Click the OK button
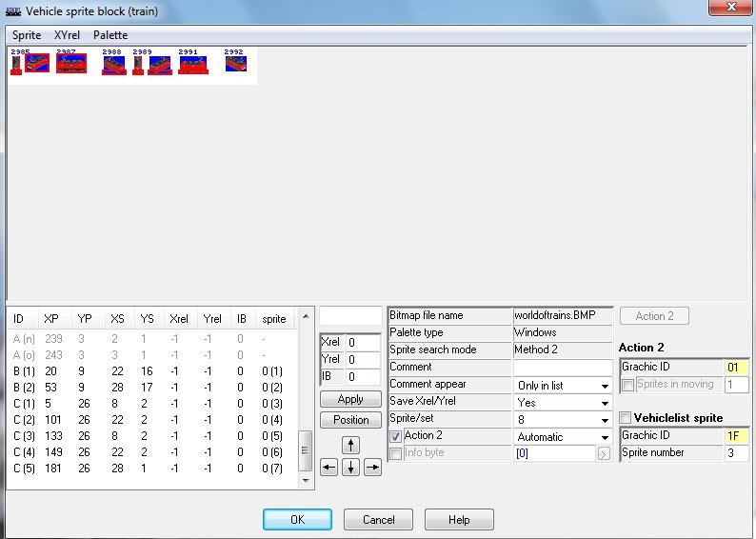Screen dimensions: 756x539 pyautogui.click(x=297, y=520)
